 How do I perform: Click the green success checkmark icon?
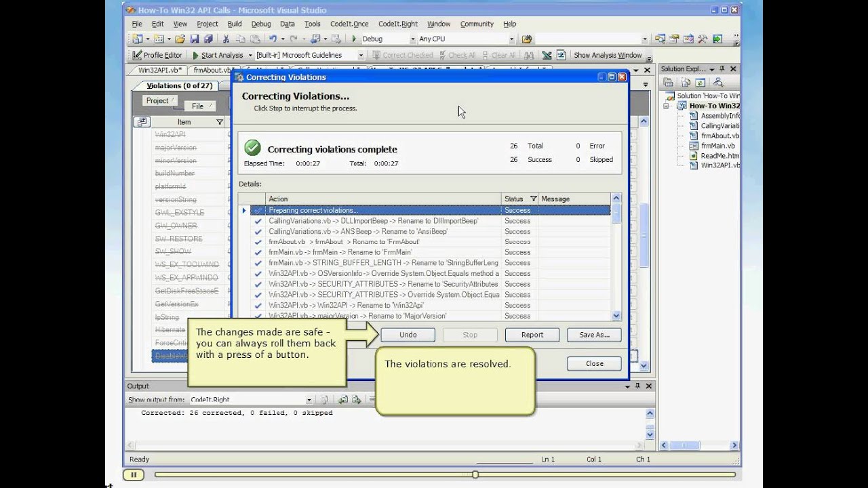pyautogui.click(x=252, y=147)
